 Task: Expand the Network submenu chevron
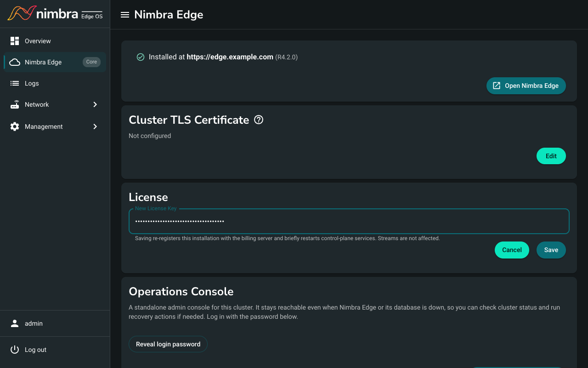pyautogui.click(x=95, y=104)
